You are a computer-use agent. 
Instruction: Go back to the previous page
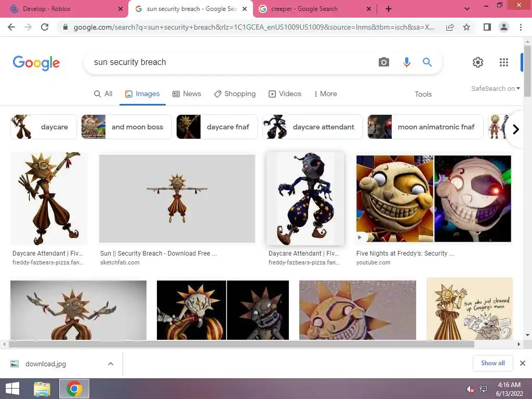coord(11,27)
